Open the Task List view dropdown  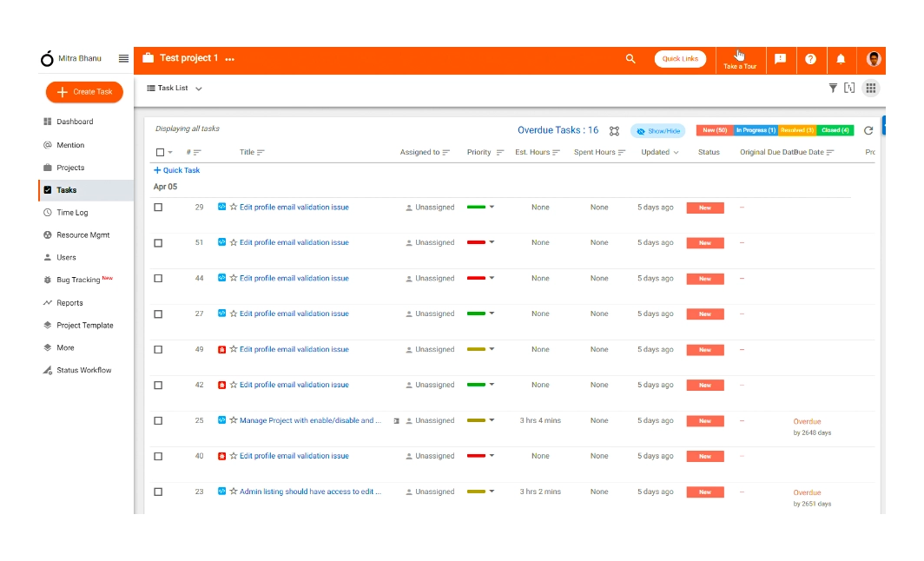174,88
